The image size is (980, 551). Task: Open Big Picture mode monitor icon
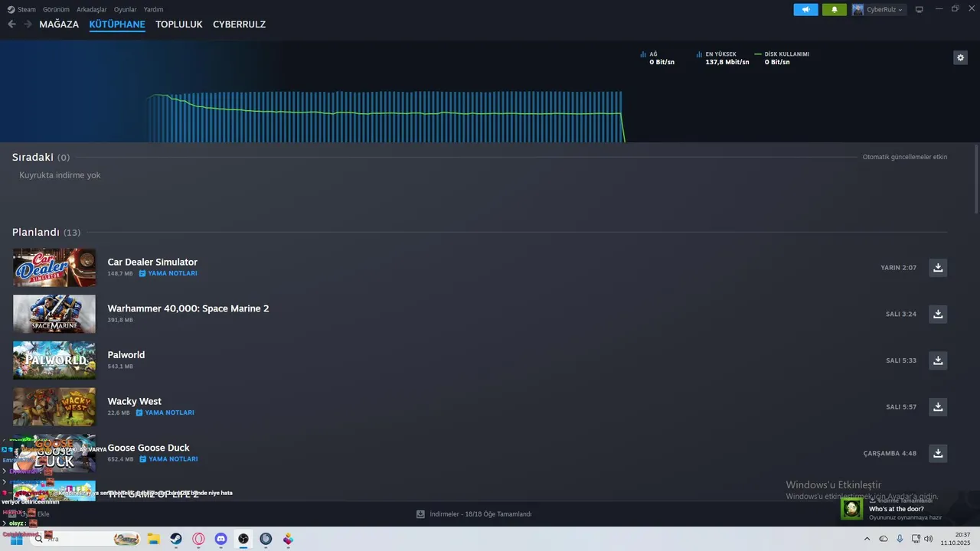coord(920,9)
